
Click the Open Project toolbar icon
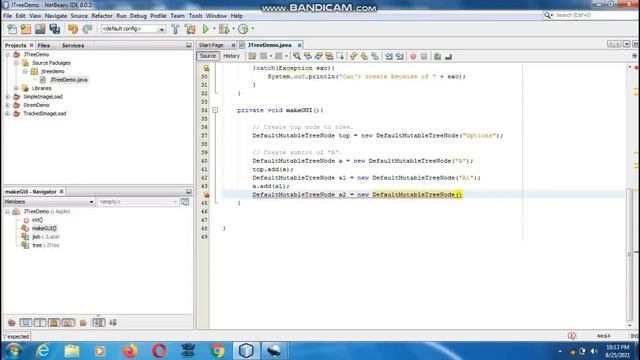(40, 29)
